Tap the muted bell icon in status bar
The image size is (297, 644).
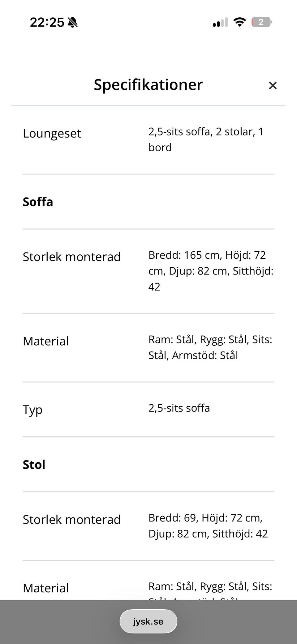(x=73, y=22)
